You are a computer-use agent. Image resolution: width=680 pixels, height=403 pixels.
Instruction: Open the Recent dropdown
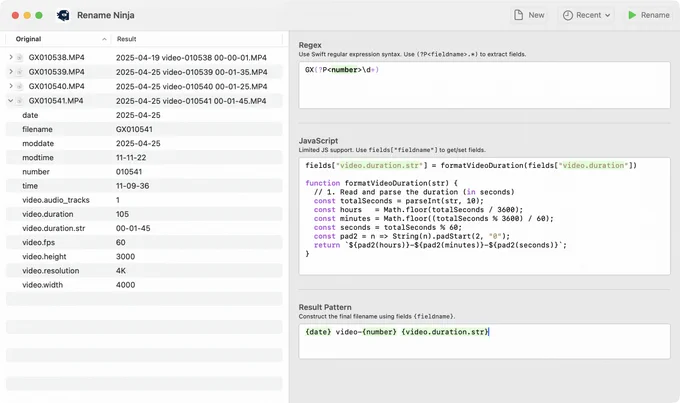[x=586, y=15]
